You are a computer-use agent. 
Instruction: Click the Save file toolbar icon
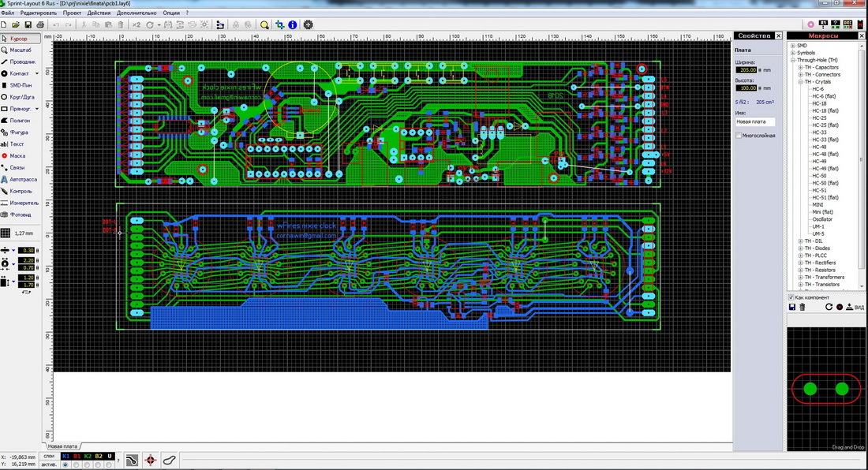pyautogui.click(x=28, y=24)
